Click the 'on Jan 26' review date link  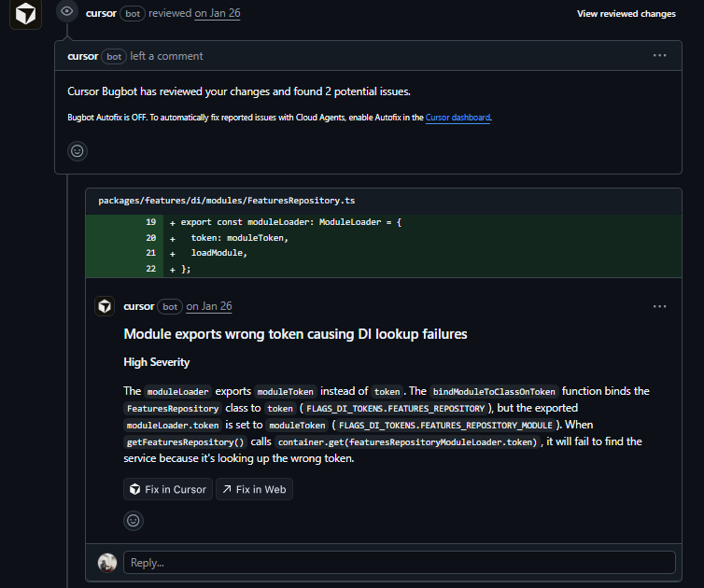(x=218, y=13)
